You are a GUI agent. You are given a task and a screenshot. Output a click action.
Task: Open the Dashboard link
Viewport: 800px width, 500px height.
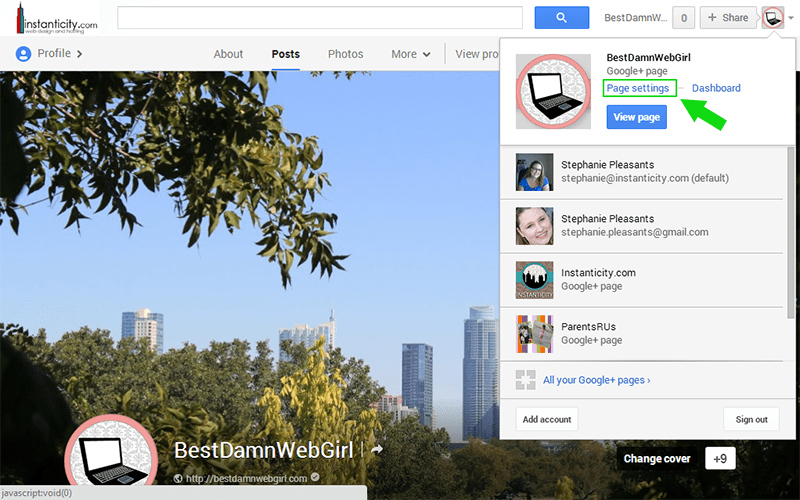point(716,88)
